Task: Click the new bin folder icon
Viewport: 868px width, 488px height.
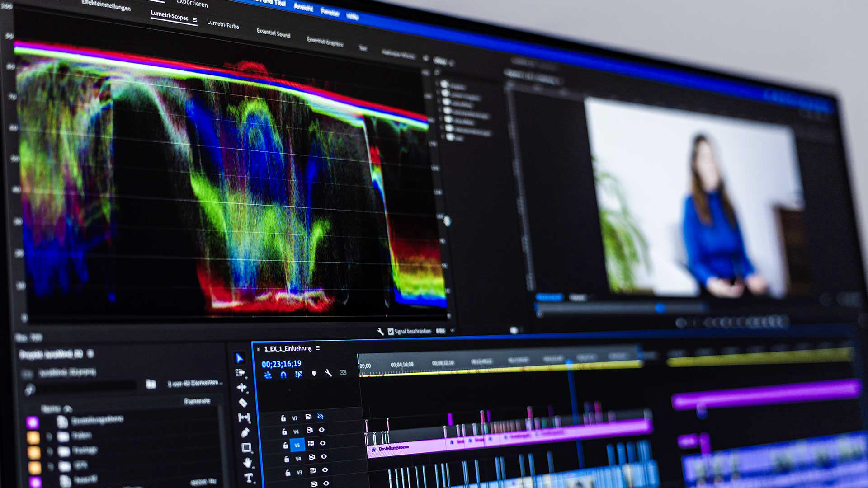Action: point(151,384)
